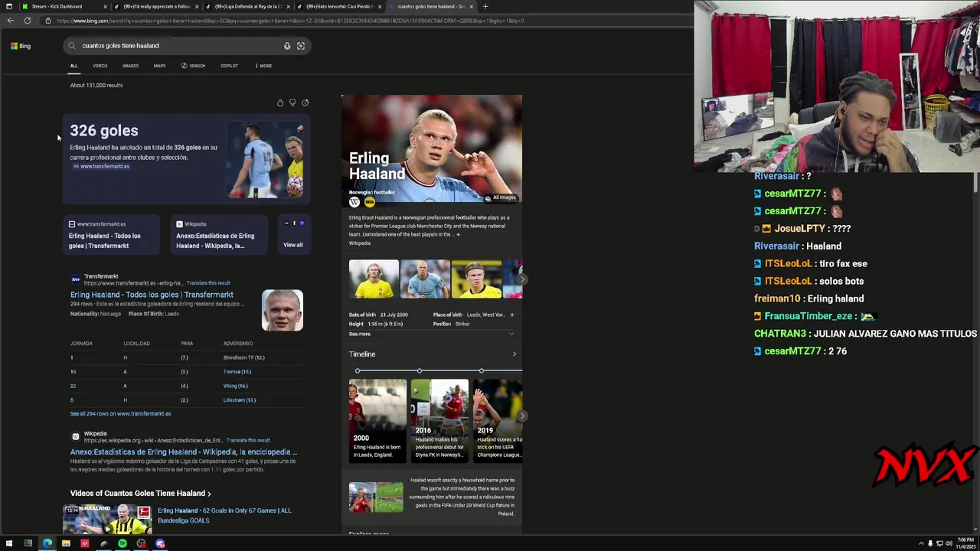The width and height of the screenshot is (980, 551).
Task: Switch to the Gato Inmortal TikTok tab
Action: tap(341, 6)
